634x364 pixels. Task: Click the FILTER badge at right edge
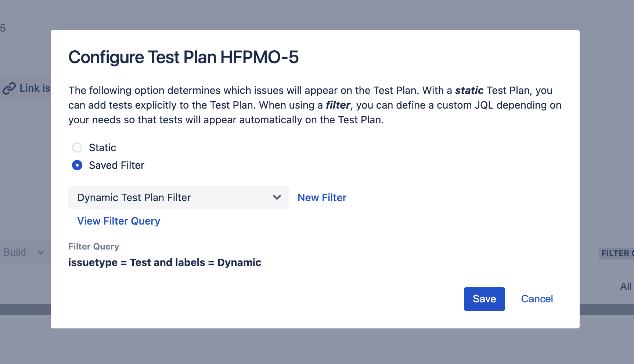(x=616, y=253)
